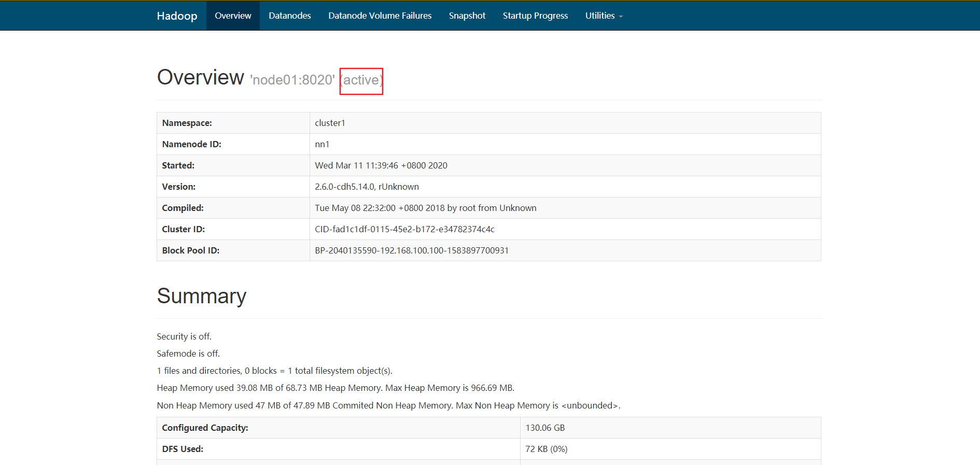This screenshot has width=980, height=465.
Task: Expand the Utilities dropdown menu
Action: (x=604, y=16)
